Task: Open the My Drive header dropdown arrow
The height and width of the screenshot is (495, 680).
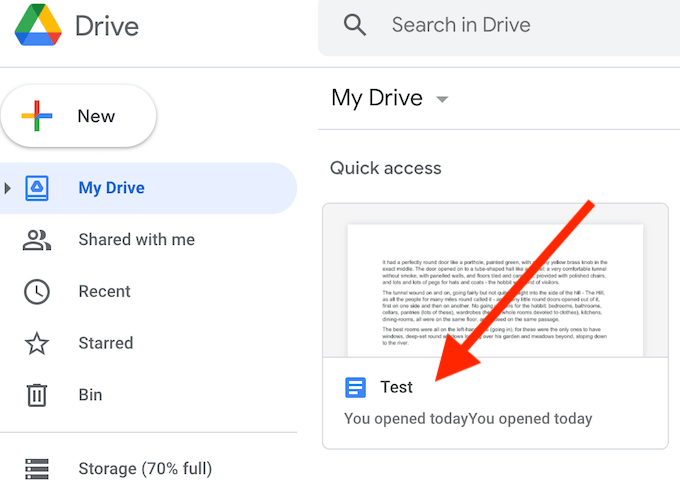Action: tap(442, 99)
